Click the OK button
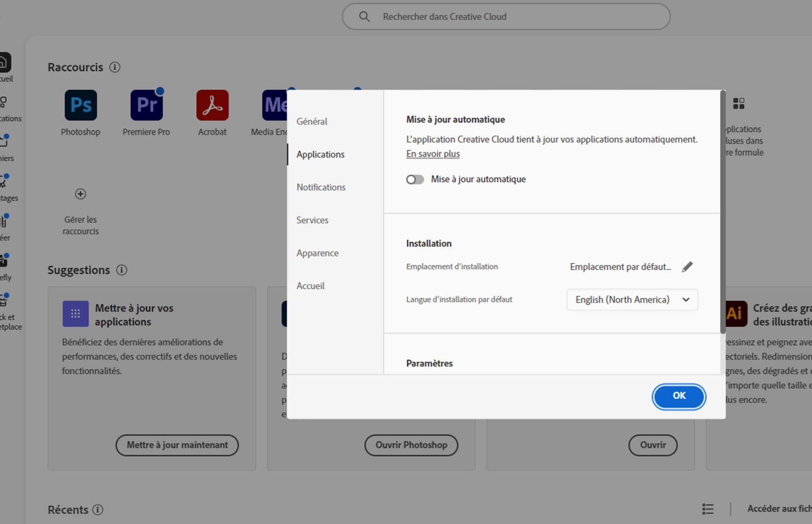This screenshot has width=812, height=524. pyautogui.click(x=679, y=396)
